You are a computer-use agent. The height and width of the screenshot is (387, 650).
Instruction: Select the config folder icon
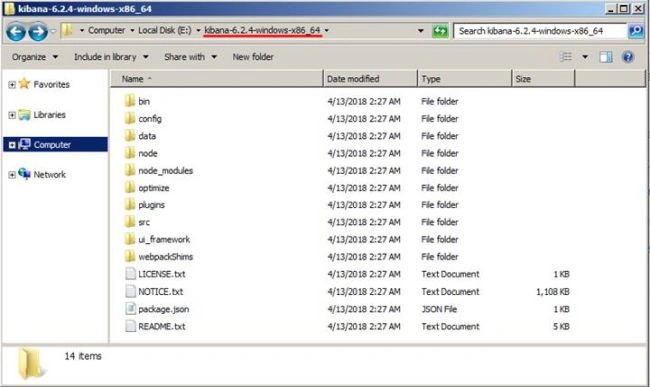130,118
